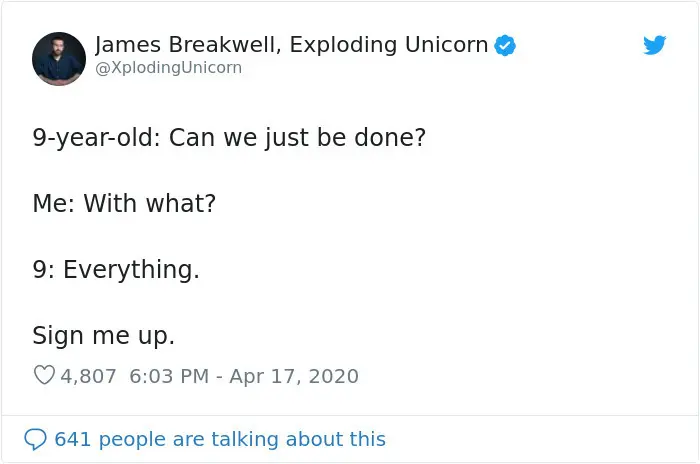Click the line "Sign me up."
This screenshot has height=464, width=700.
pos(104,336)
